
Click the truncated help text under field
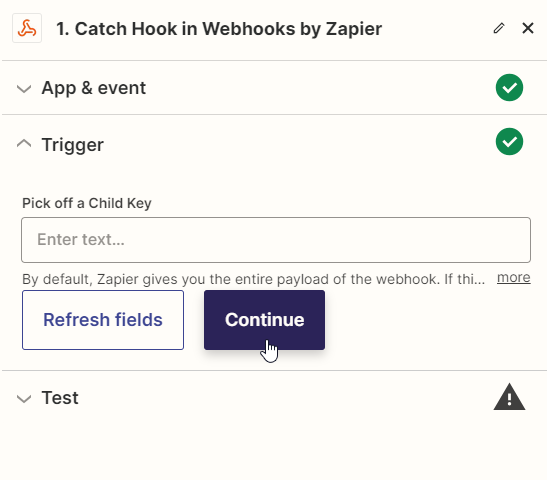pos(254,279)
